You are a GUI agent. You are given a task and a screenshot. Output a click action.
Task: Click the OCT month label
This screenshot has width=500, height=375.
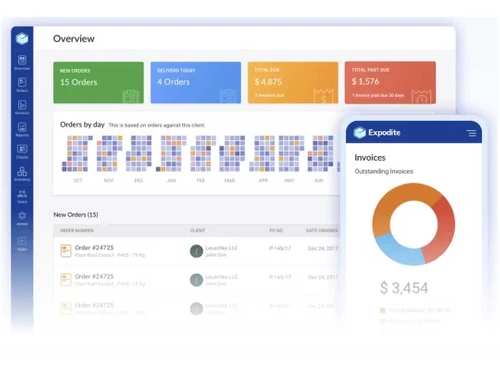pyautogui.click(x=78, y=180)
